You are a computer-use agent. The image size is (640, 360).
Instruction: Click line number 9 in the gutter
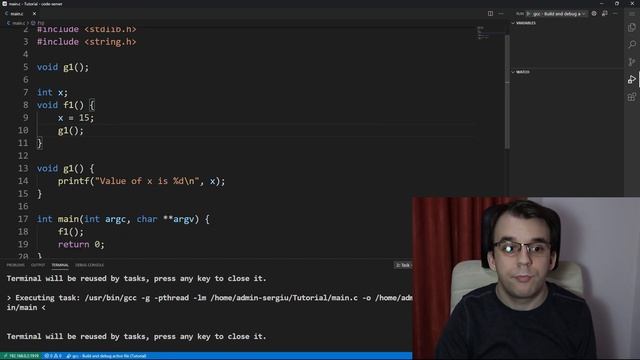[26, 118]
